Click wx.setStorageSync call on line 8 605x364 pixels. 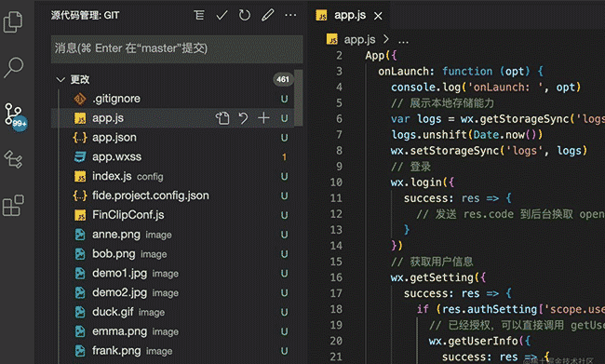click(x=489, y=151)
